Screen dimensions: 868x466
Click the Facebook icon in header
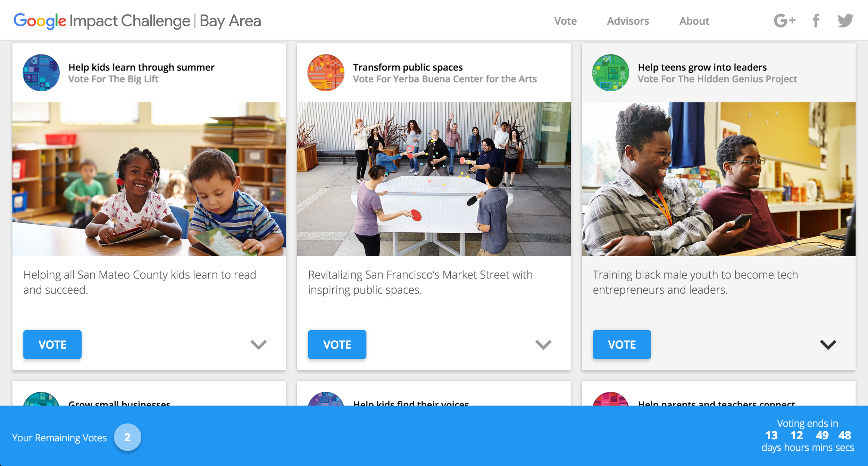816,21
